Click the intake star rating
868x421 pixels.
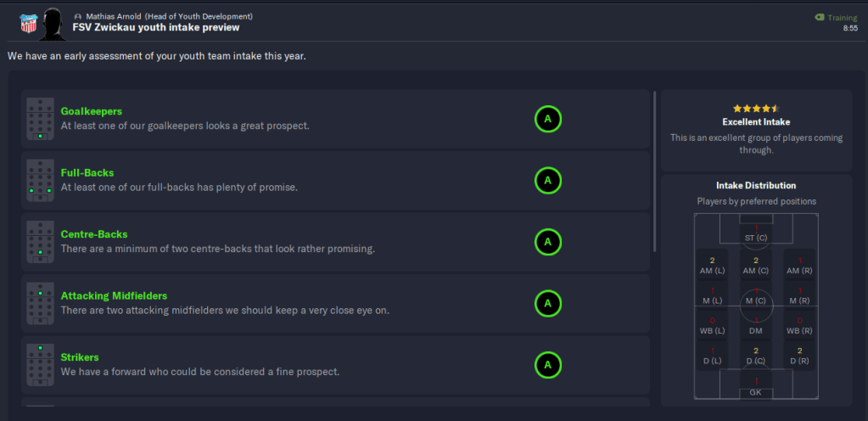(x=755, y=109)
